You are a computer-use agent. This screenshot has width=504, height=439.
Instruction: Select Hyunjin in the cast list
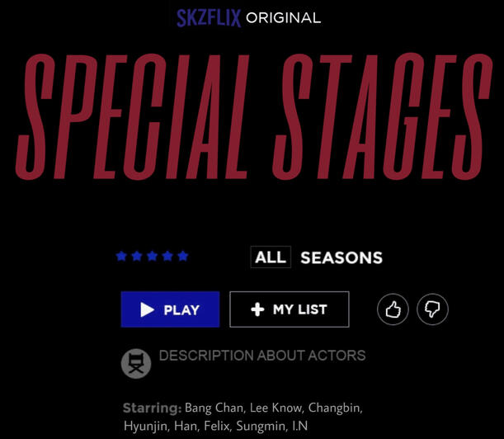(x=145, y=426)
